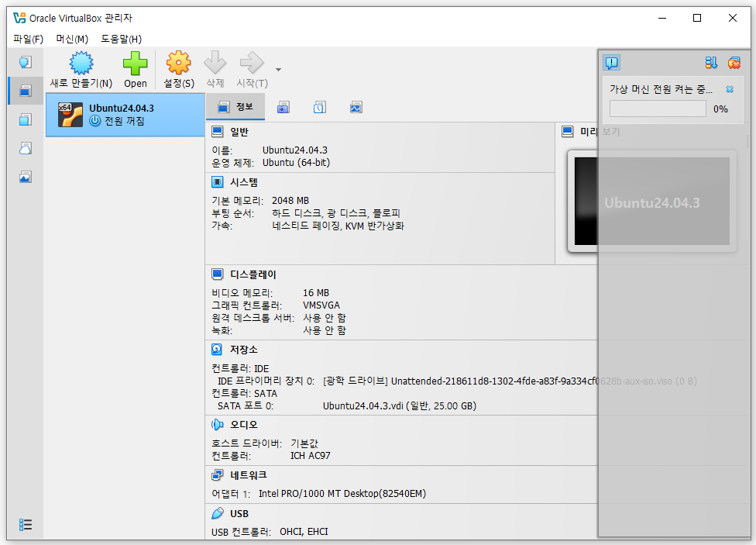Toggle the notification center speech-bubble icon

[x=612, y=63]
